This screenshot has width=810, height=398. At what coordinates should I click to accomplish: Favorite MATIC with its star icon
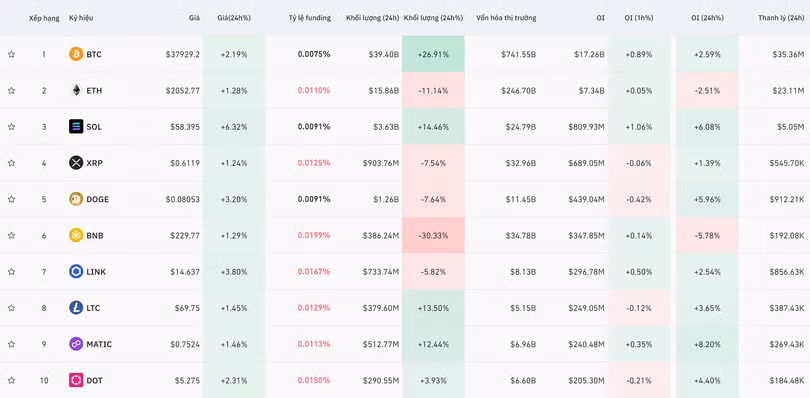coord(11,344)
